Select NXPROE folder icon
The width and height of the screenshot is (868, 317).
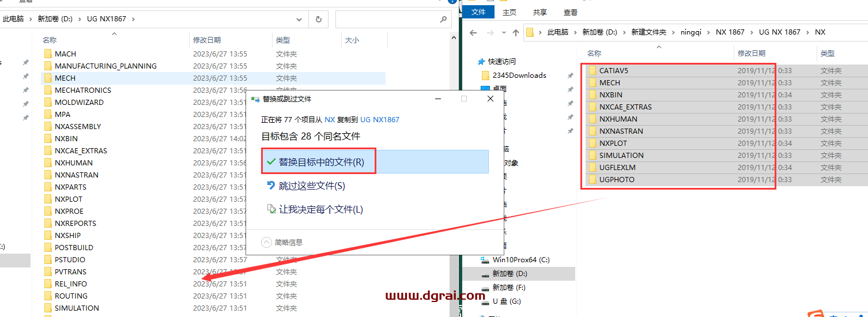pos(48,211)
